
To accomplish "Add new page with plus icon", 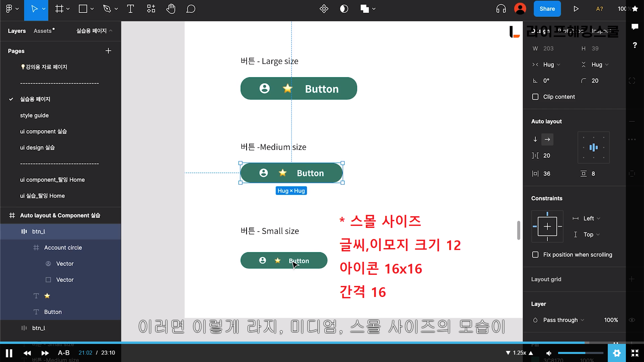I will 108,51.
